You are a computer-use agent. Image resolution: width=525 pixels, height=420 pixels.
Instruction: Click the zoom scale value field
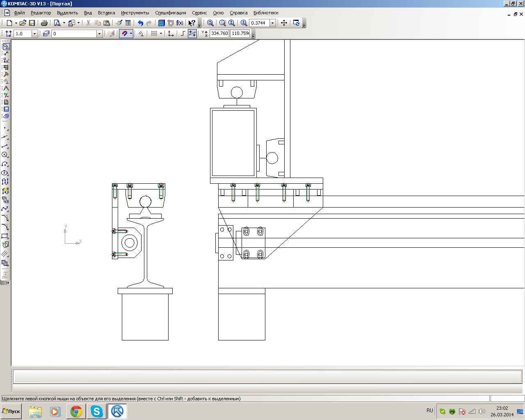pos(259,23)
